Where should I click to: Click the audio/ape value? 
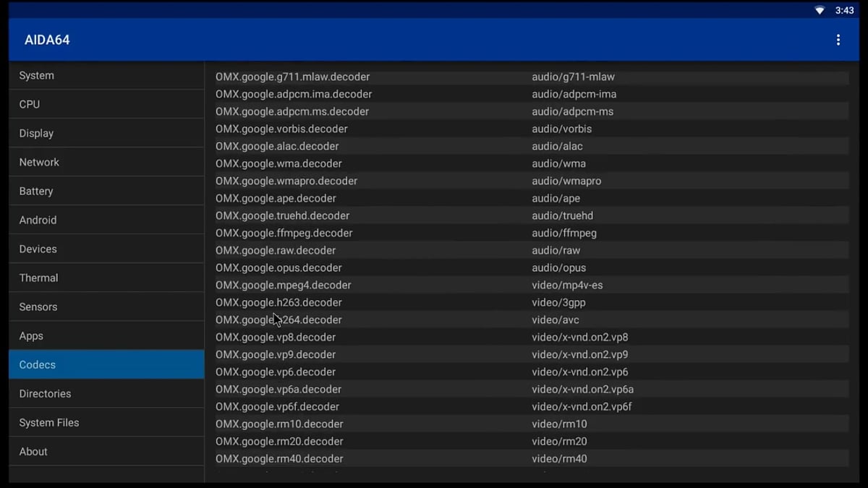click(x=556, y=198)
